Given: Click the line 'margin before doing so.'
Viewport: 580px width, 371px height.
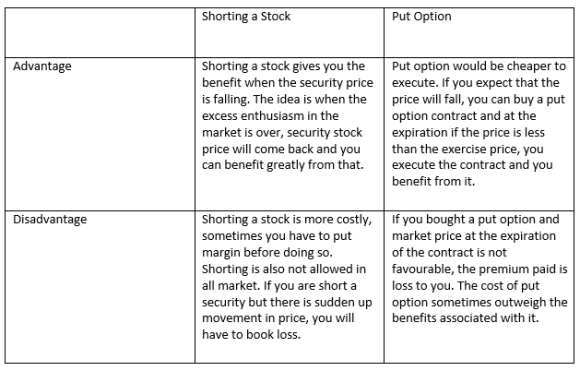Looking at the screenshot, I should click(267, 253).
